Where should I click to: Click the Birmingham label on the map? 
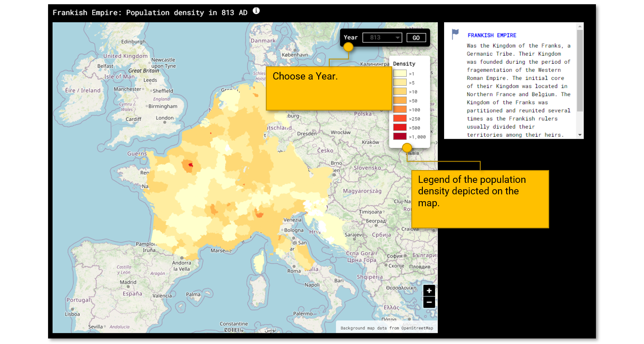tap(163, 106)
